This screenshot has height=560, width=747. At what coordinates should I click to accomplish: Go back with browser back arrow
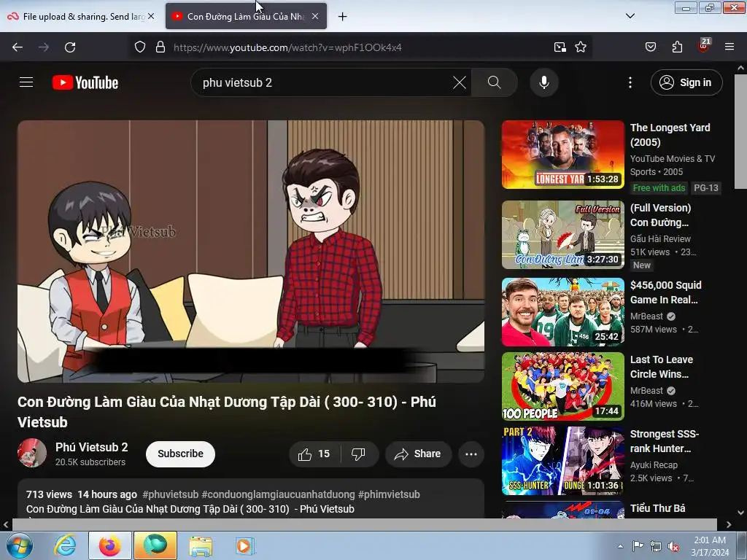18,47
